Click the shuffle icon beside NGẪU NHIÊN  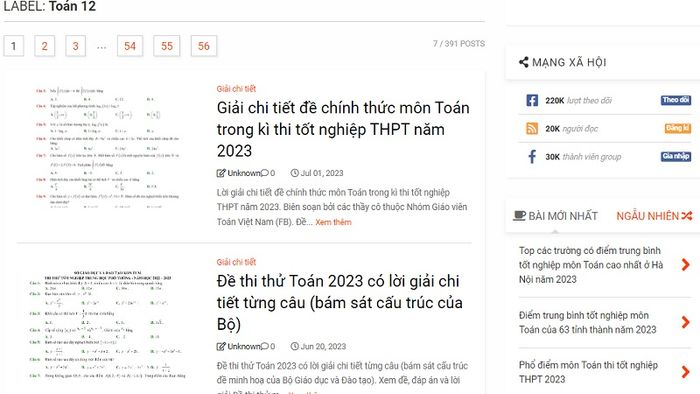tap(687, 216)
